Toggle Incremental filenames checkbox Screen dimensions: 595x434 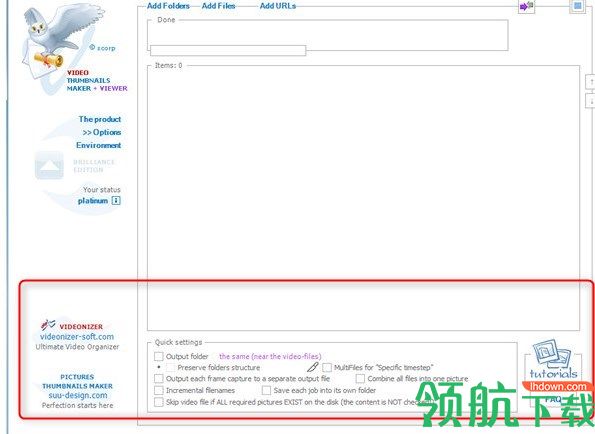tap(159, 390)
